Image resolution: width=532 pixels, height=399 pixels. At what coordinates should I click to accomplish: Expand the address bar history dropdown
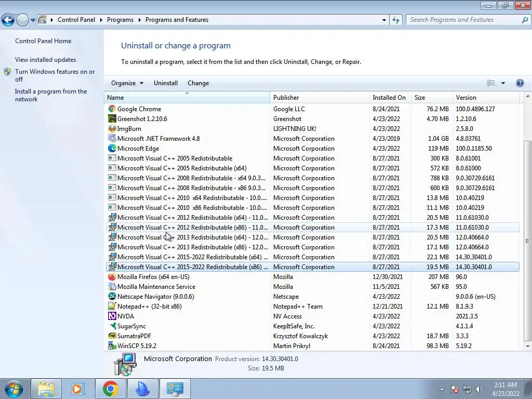coord(384,20)
